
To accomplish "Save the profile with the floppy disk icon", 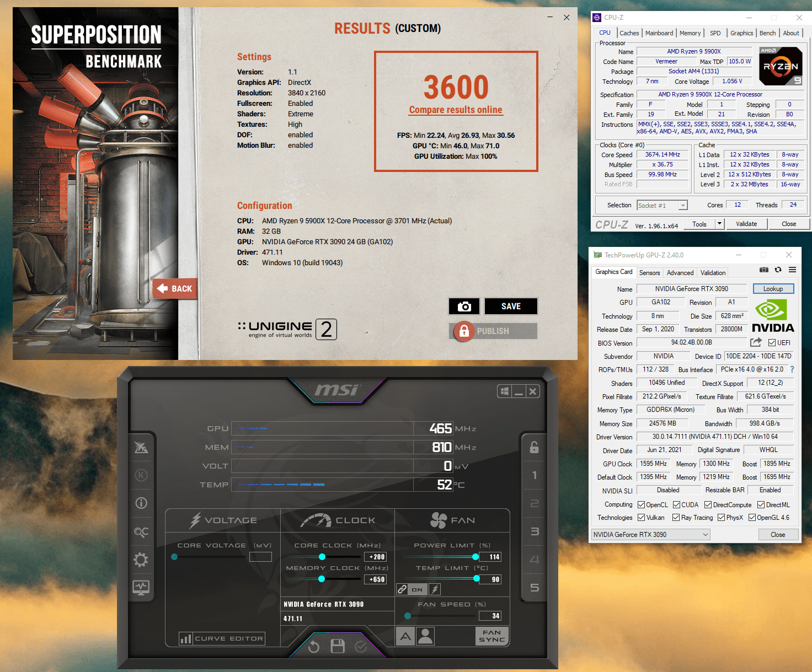I will coord(338,646).
